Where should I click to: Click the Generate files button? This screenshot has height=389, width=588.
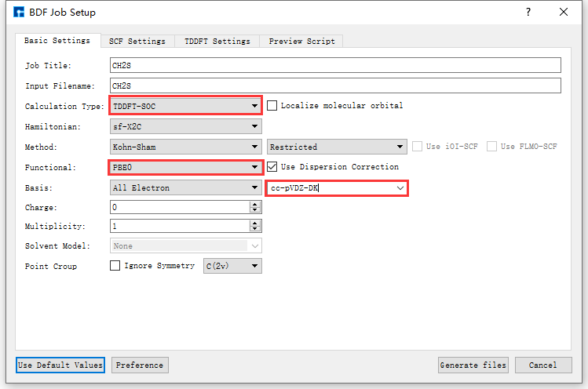tap(473, 365)
